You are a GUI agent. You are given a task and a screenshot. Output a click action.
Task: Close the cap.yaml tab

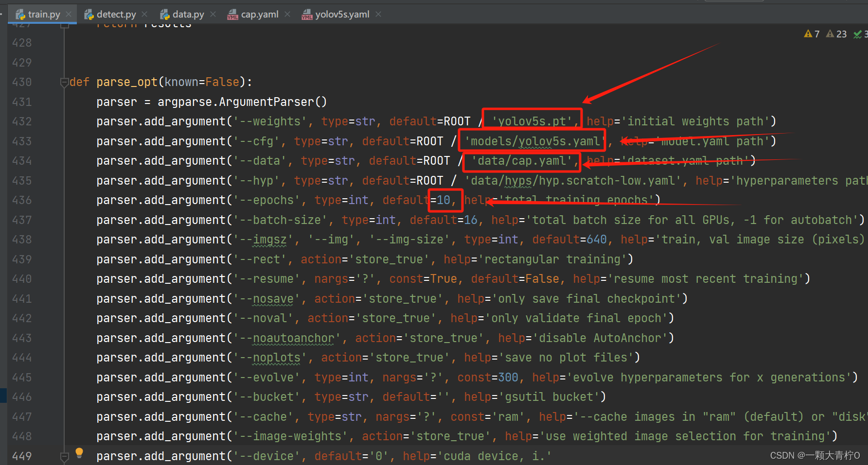[x=287, y=14]
